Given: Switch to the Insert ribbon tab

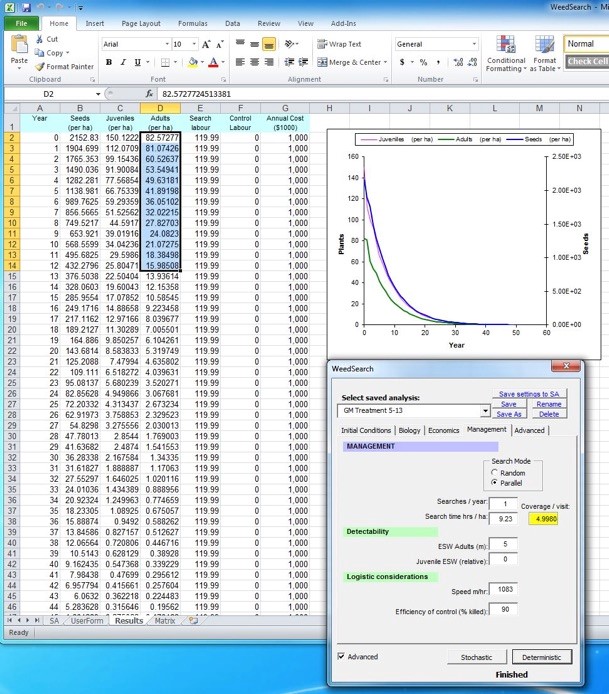Looking at the screenshot, I should click(x=95, y=23).
